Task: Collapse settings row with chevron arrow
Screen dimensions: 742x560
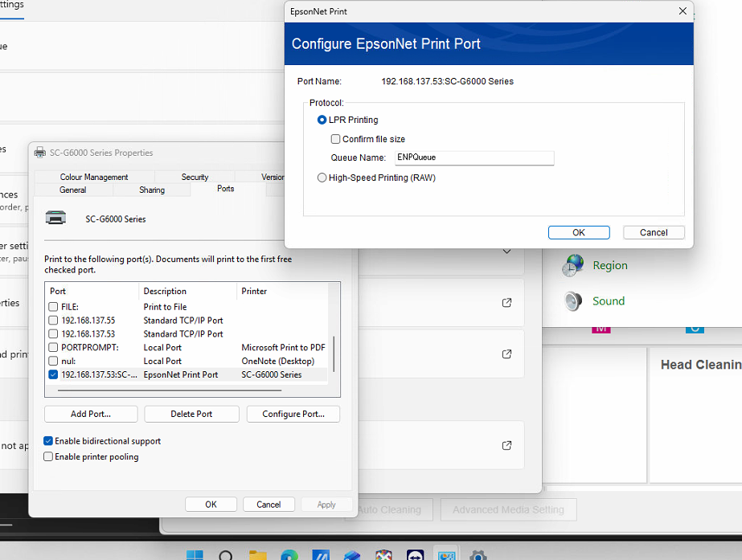Action: [x=506, y=251]
